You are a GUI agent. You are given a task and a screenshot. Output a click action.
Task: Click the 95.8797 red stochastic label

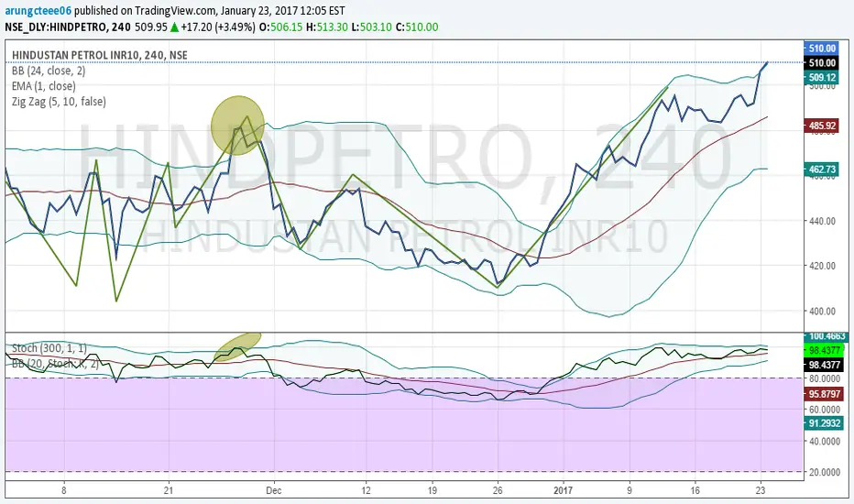[x=825, y=394]
